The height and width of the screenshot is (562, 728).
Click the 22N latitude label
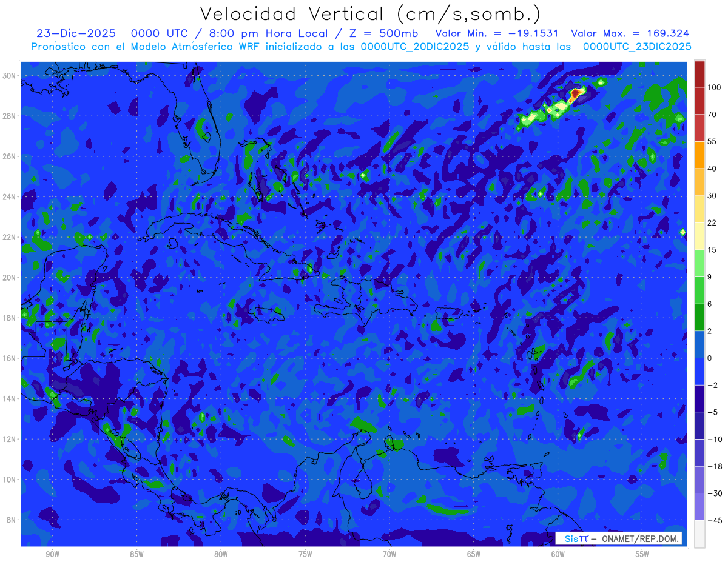(10, 237)
